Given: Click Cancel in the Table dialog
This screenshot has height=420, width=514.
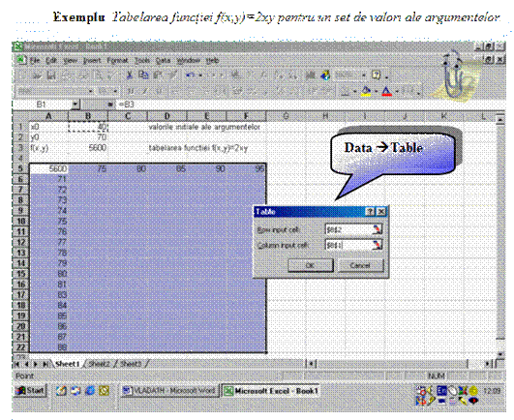Looking at the screenshot, I should pos(360,265).
